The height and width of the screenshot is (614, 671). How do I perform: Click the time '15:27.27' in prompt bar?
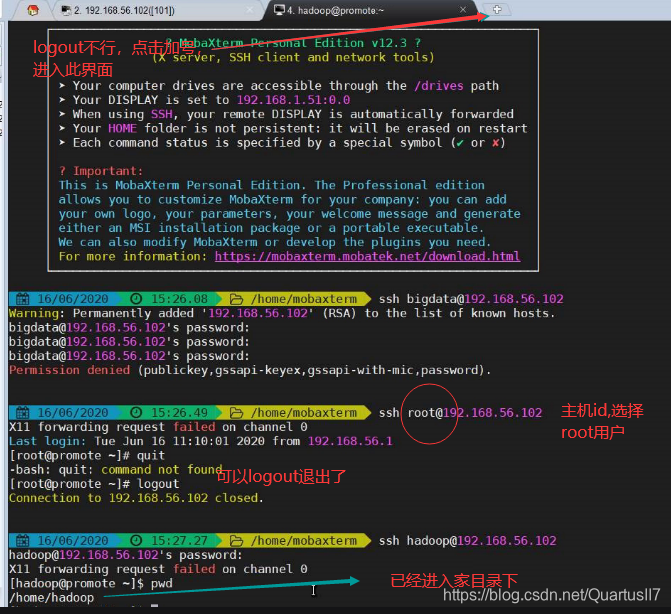coord(179,540)
